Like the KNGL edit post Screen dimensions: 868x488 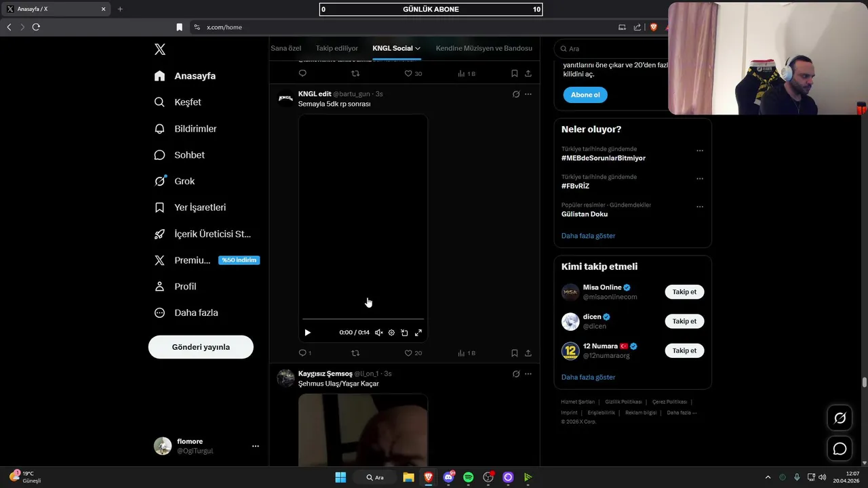(x=413, y=353)
